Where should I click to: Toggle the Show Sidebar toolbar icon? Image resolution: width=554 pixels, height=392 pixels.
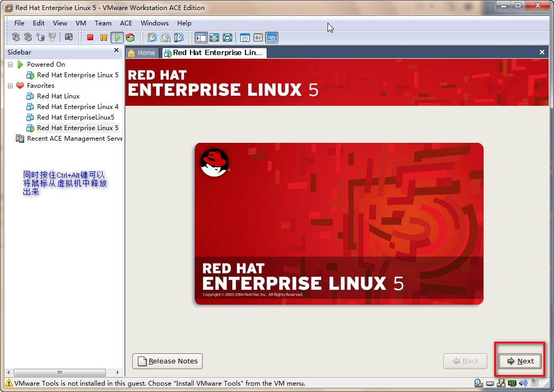(201, 38)
